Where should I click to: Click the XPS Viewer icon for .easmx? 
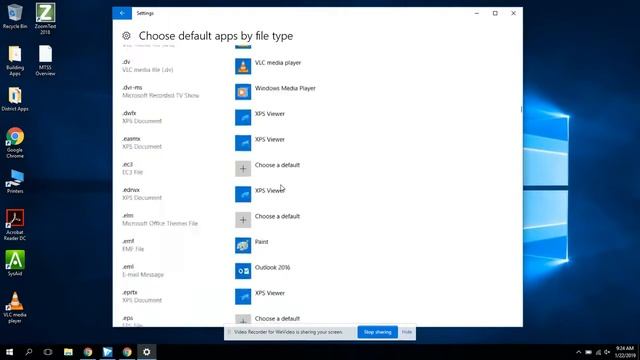pos(243,143)
